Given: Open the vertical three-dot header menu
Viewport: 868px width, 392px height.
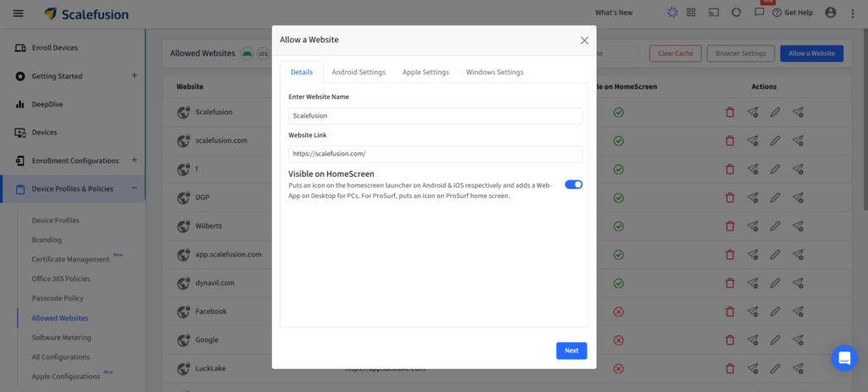Looking at the screenshot, I should click(853, 14).
